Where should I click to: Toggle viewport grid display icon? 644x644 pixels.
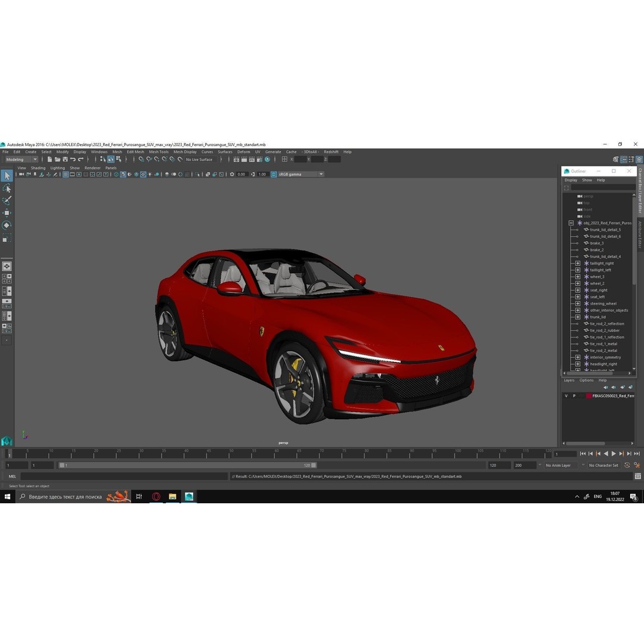(66, 174)
